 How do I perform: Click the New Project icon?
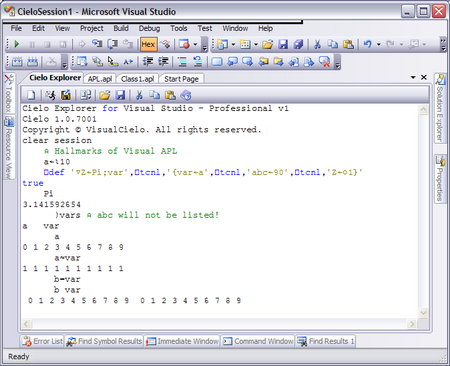223,44
